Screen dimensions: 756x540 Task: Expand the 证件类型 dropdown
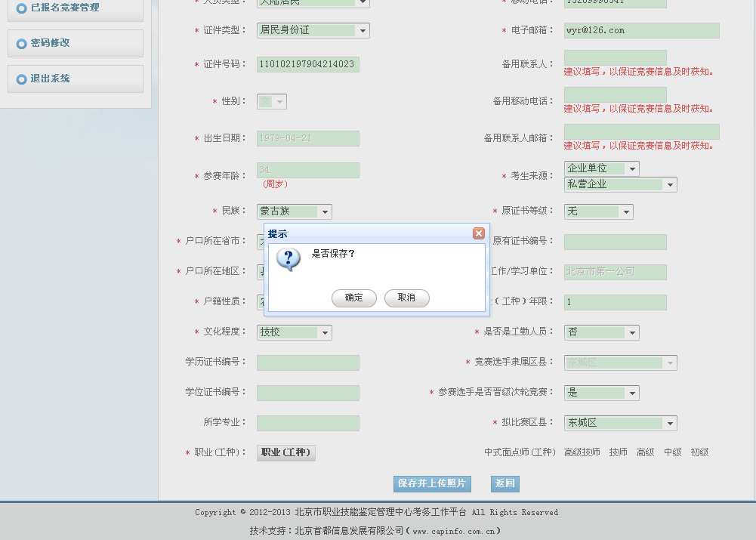(x=363, y=31)
